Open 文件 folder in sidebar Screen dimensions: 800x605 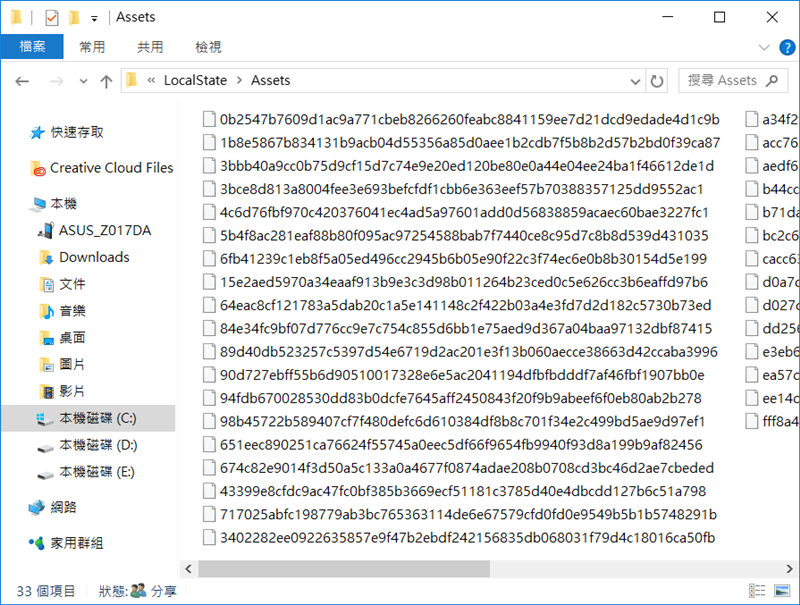[72, 284]
